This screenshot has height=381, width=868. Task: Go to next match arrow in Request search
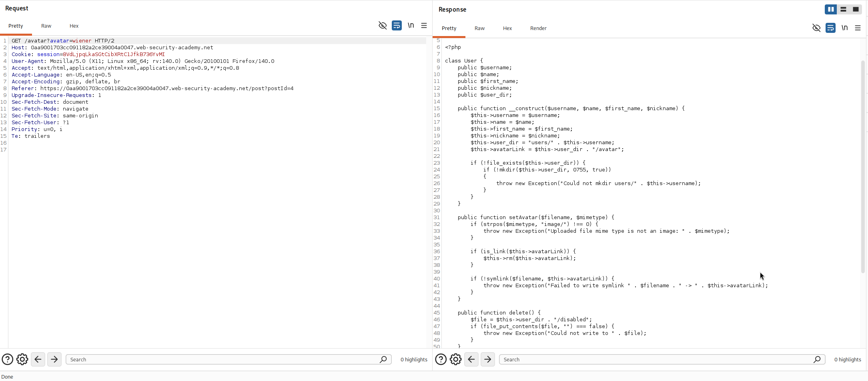54,359
